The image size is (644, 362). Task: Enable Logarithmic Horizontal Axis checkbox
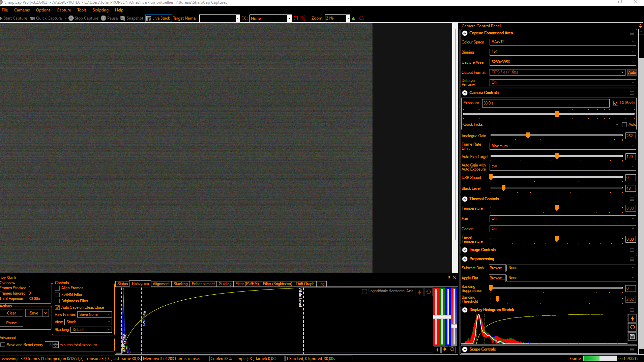364,292
